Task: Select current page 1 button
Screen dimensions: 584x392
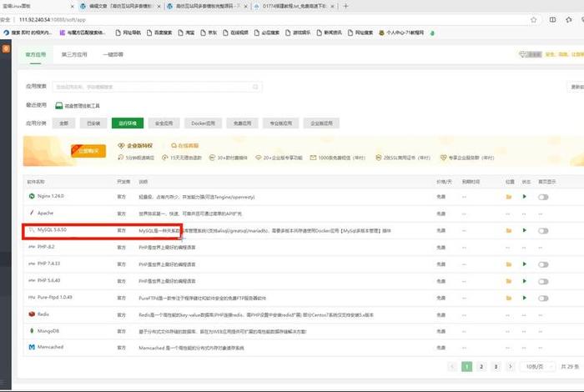Action: click(x=466, y=367)
